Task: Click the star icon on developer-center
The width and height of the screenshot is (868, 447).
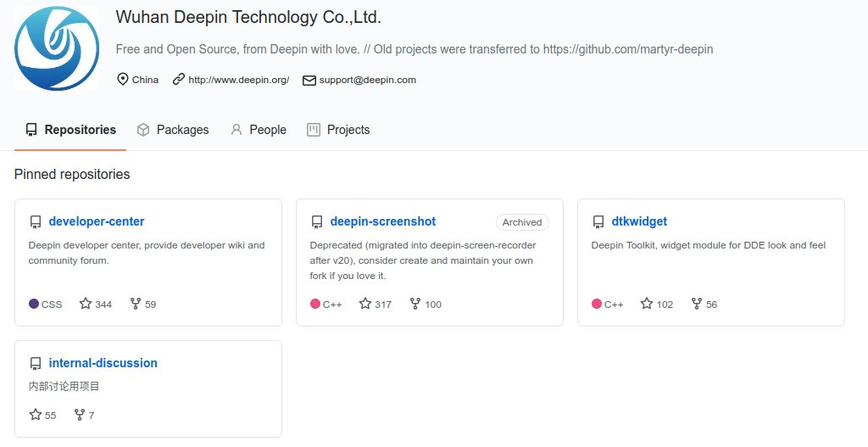Action: click(86, 304)
